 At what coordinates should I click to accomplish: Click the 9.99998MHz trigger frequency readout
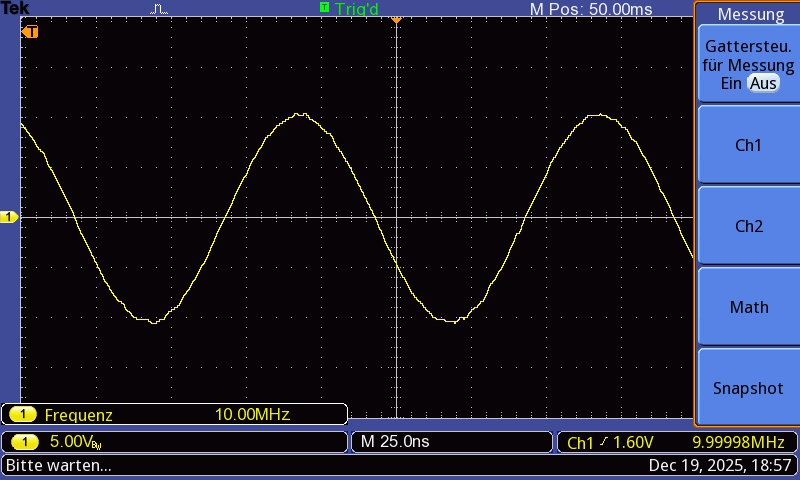click(738, 442)
